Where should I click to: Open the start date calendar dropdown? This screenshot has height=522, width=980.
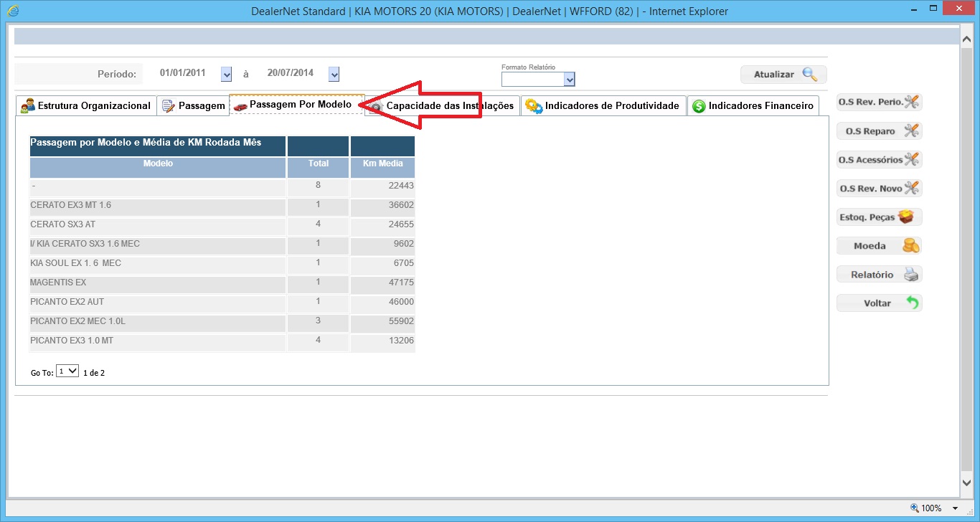(227, 74)
